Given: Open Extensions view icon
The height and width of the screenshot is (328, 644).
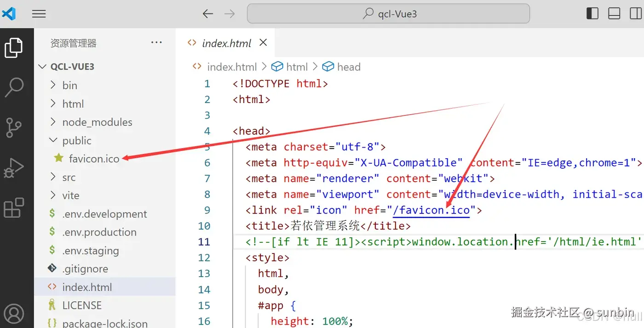Looking at the screenshot, I should tap(14, 207).
